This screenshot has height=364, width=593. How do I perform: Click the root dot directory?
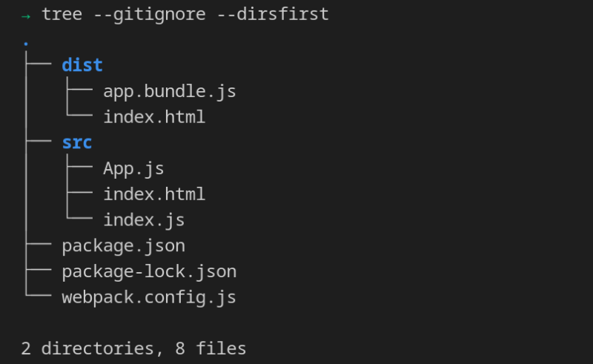click(x=26, y=44)
